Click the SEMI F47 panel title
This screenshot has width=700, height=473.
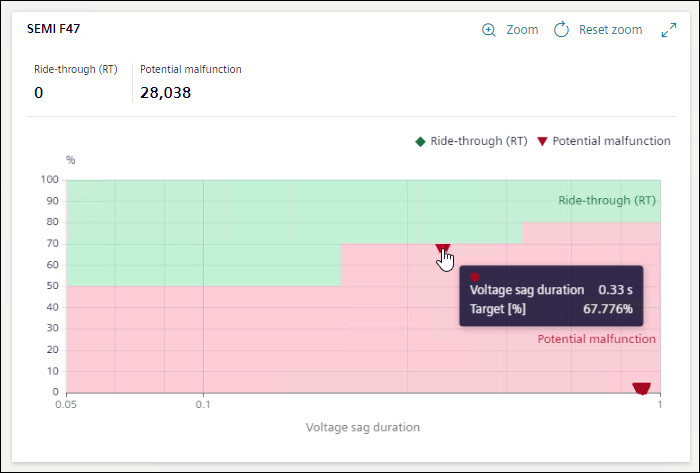pos(54,29)
